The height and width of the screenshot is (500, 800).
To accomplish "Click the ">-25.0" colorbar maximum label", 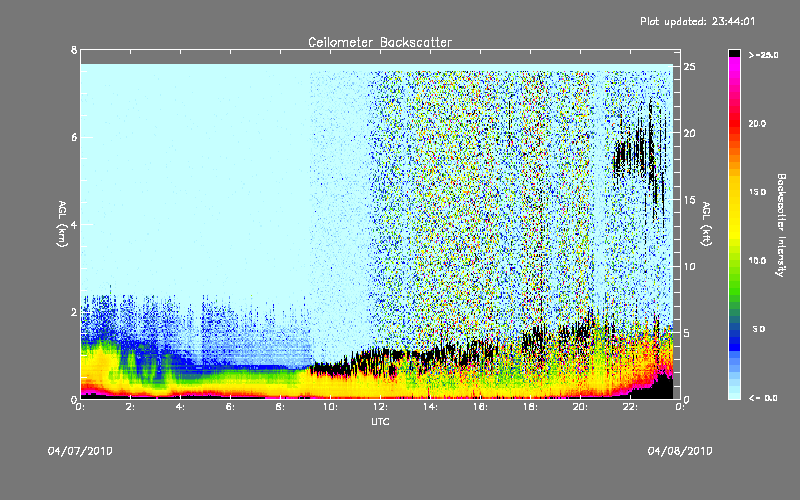I will coord(763,55).
